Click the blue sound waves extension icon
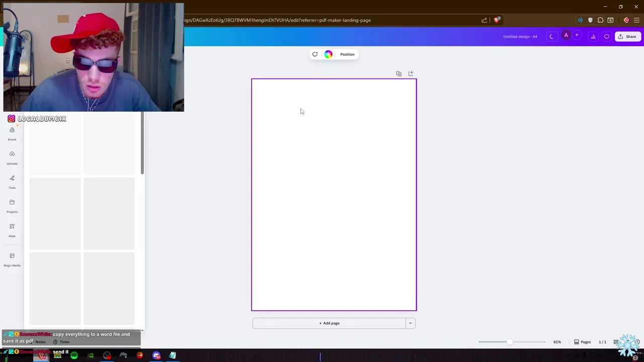644x362 pixels. [580, 20]
